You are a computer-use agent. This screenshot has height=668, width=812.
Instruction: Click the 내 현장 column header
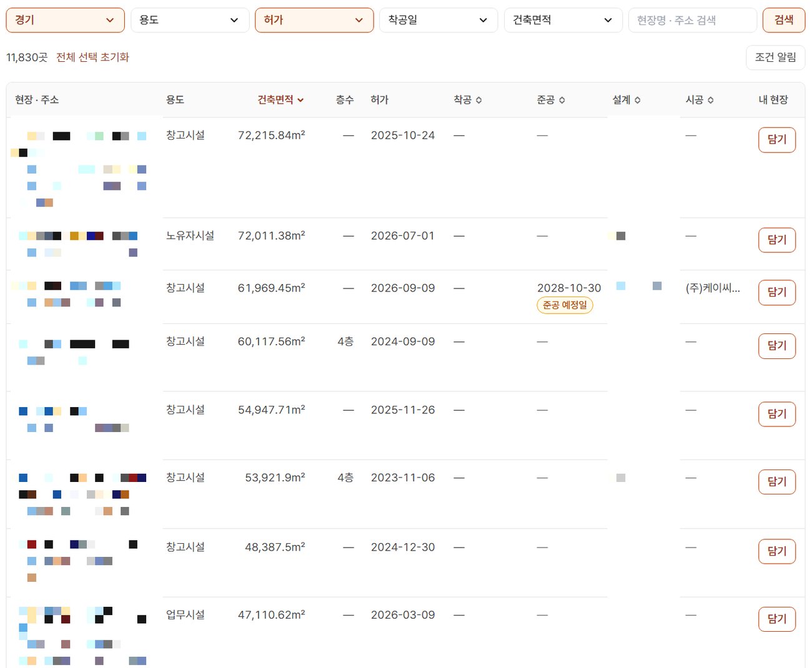coord(773,100)
